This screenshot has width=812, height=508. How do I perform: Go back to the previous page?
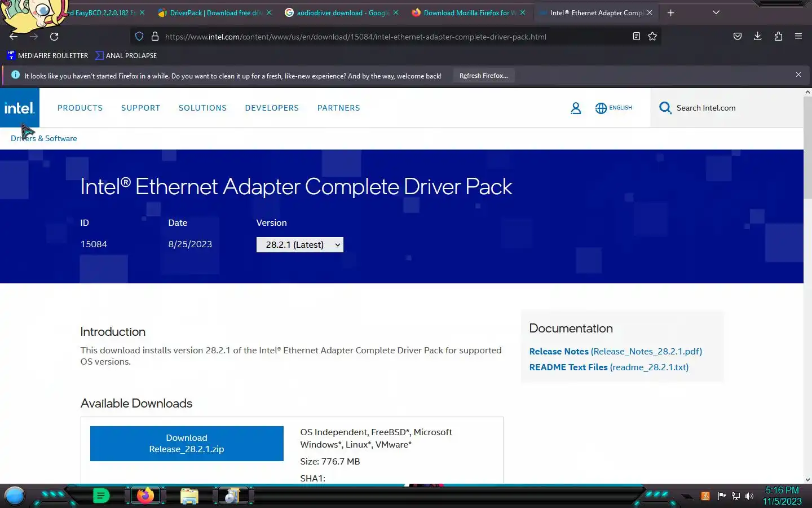(x=14, y=37)
